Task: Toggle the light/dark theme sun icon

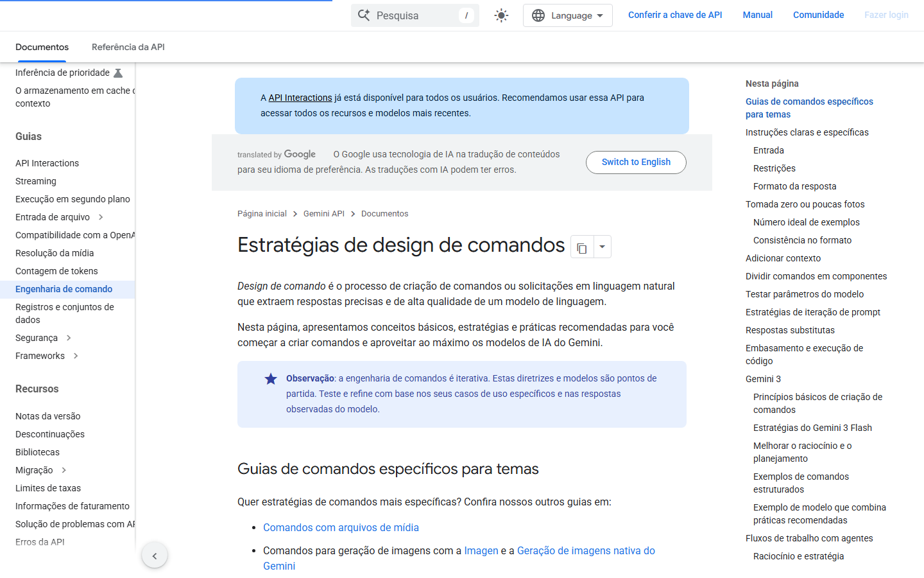Action: click(x=501, y=15)
